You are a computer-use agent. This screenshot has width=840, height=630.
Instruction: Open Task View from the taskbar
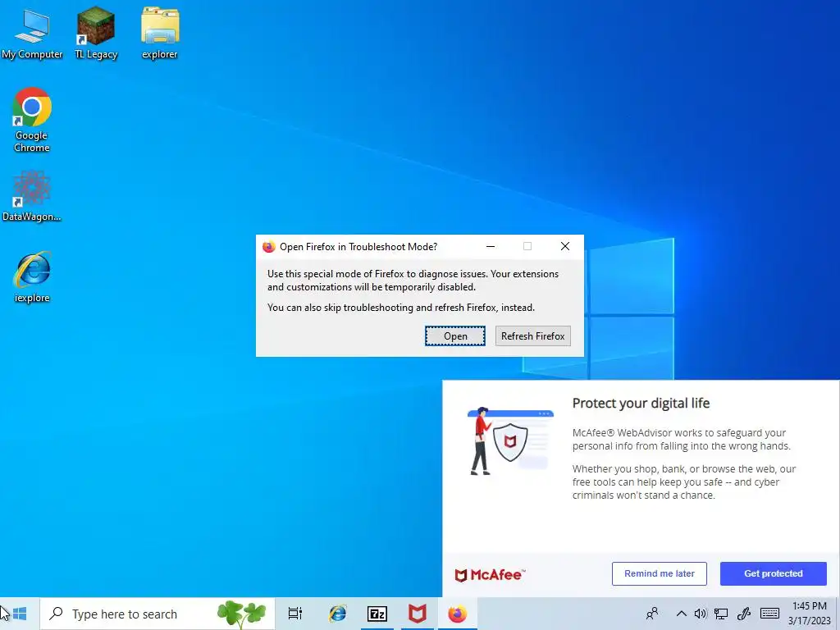295,614
